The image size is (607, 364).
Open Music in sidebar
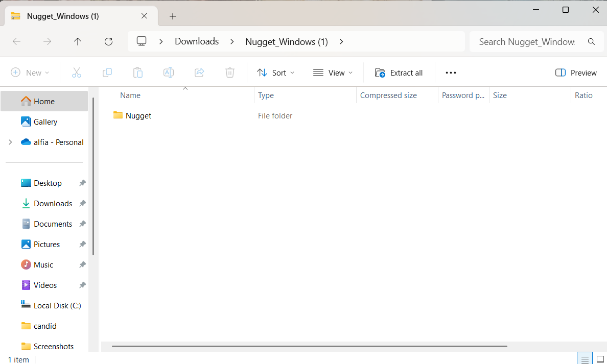(x=43, y=265)
